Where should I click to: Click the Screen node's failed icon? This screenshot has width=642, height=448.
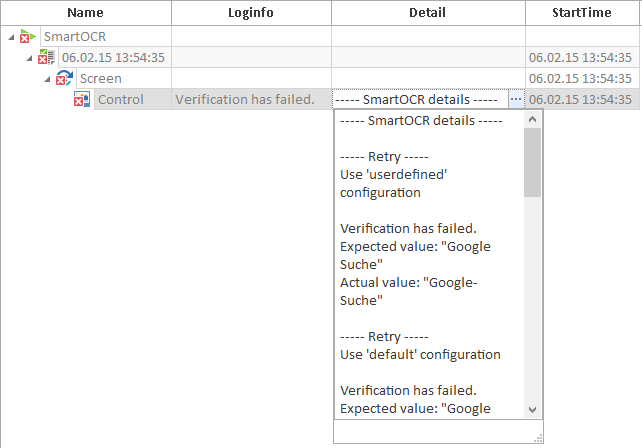(65, 78)
